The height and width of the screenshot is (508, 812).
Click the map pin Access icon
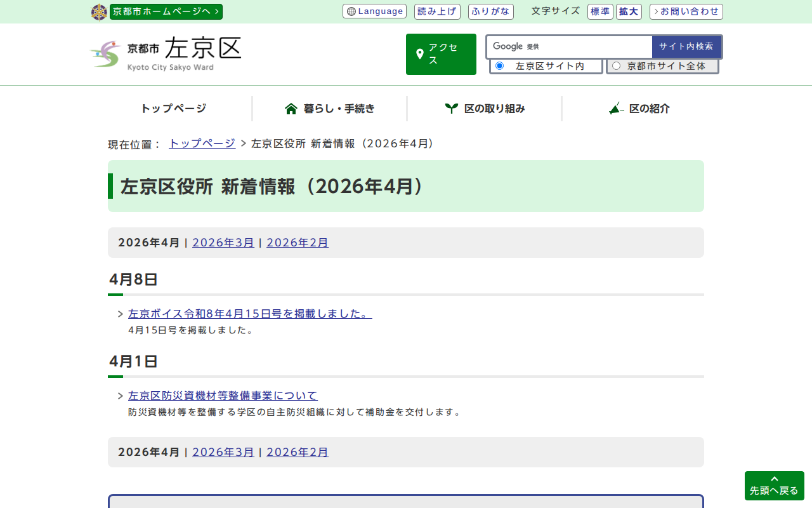419,55
